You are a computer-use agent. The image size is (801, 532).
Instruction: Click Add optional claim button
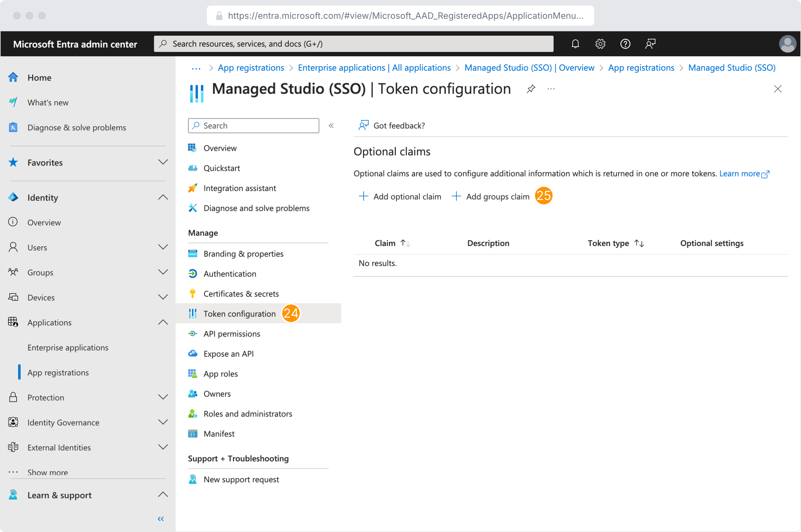point(400,197)
